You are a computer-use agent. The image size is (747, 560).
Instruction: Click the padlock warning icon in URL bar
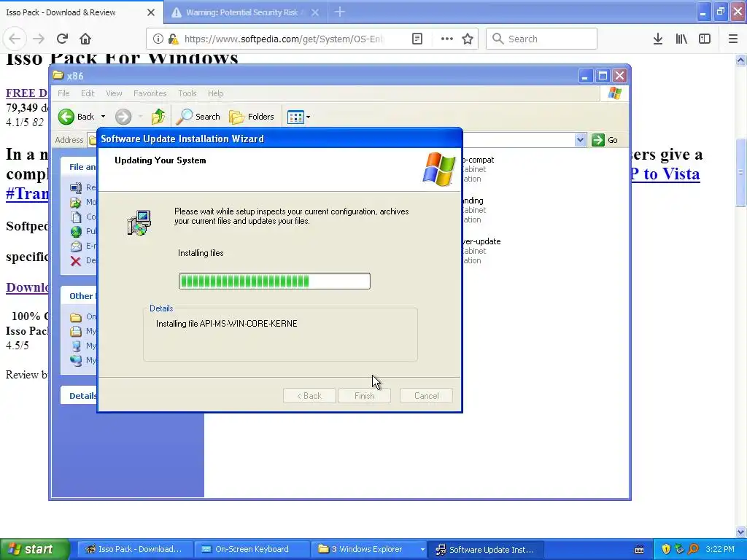[x=174, y=39]
